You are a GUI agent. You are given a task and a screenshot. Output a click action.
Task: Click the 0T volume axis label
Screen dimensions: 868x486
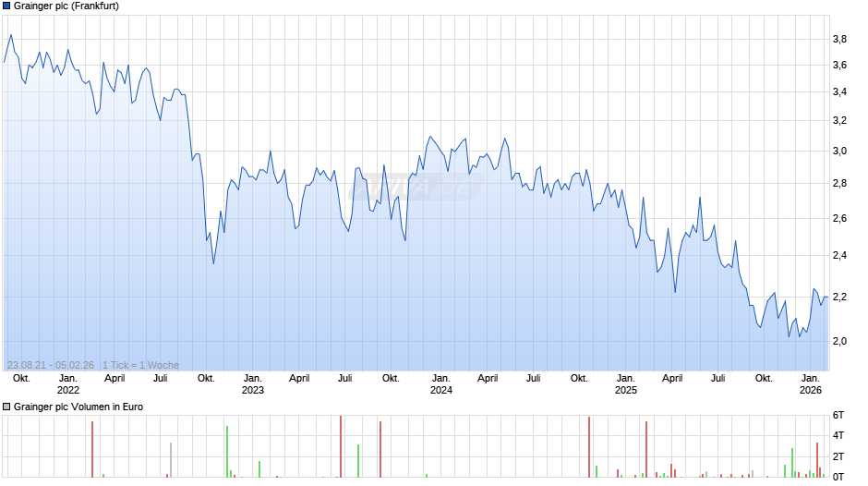pos(838,477)
